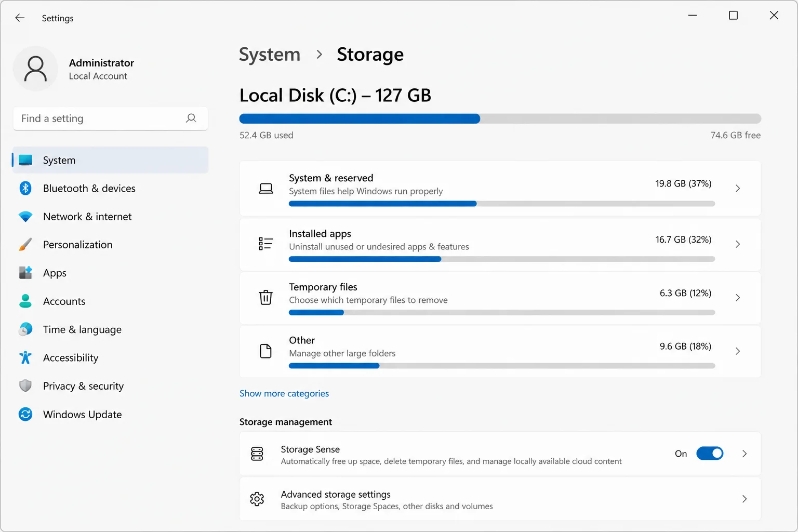Click the Installed apps usage bar
Image resolution: width=798 pixels, height=532 pixels.
502,259
